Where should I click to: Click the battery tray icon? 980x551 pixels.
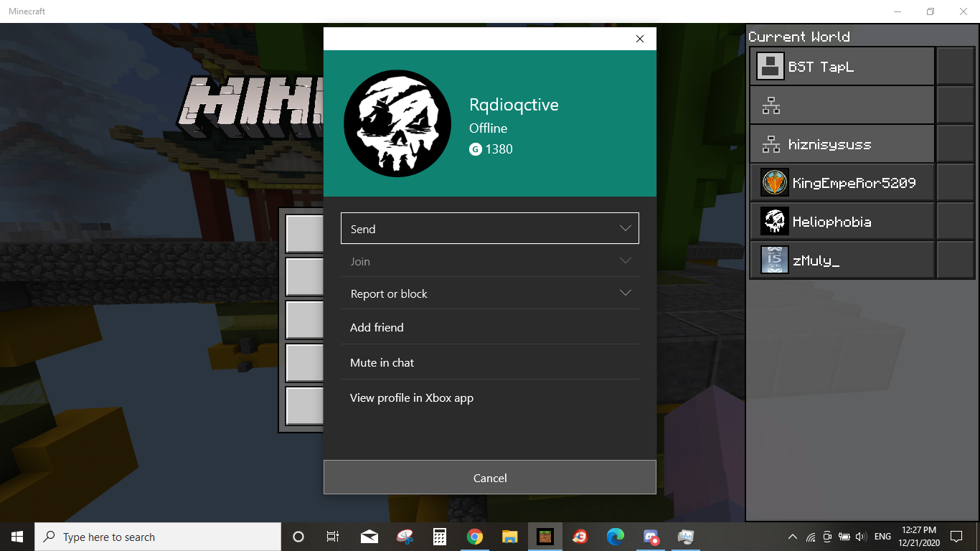pos(844,537)
